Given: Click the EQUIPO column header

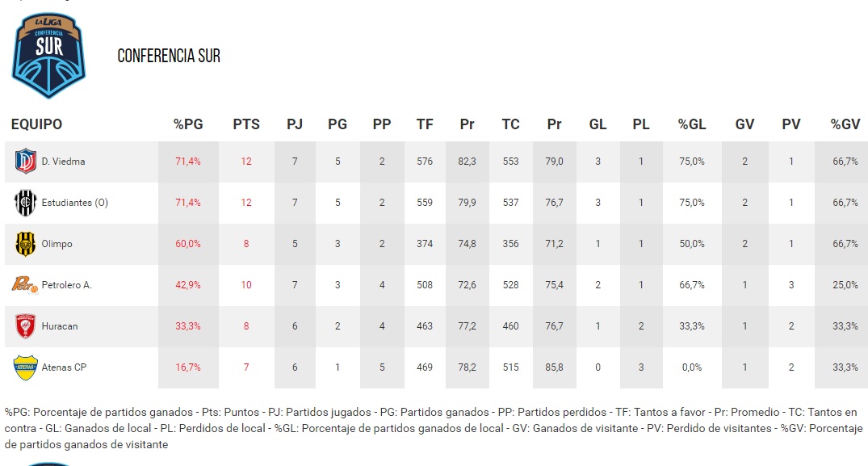Looking at the screenshot, I should tap(36, 124).
